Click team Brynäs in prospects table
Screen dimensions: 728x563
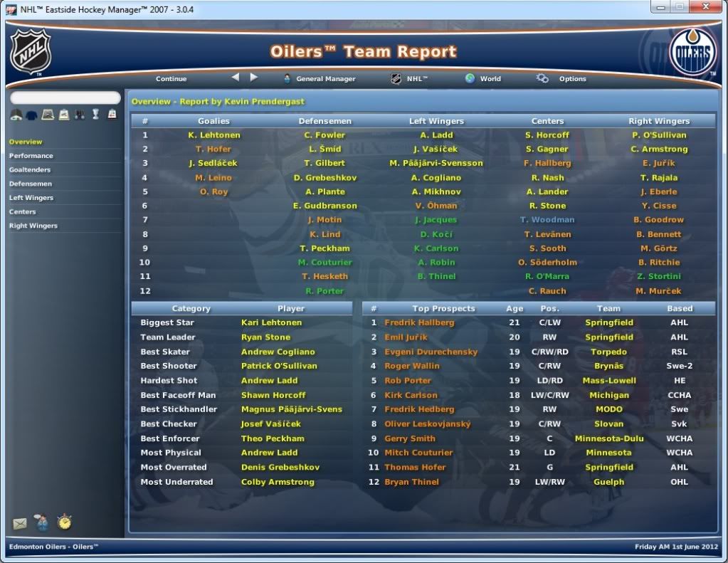(x=608, y=366)
